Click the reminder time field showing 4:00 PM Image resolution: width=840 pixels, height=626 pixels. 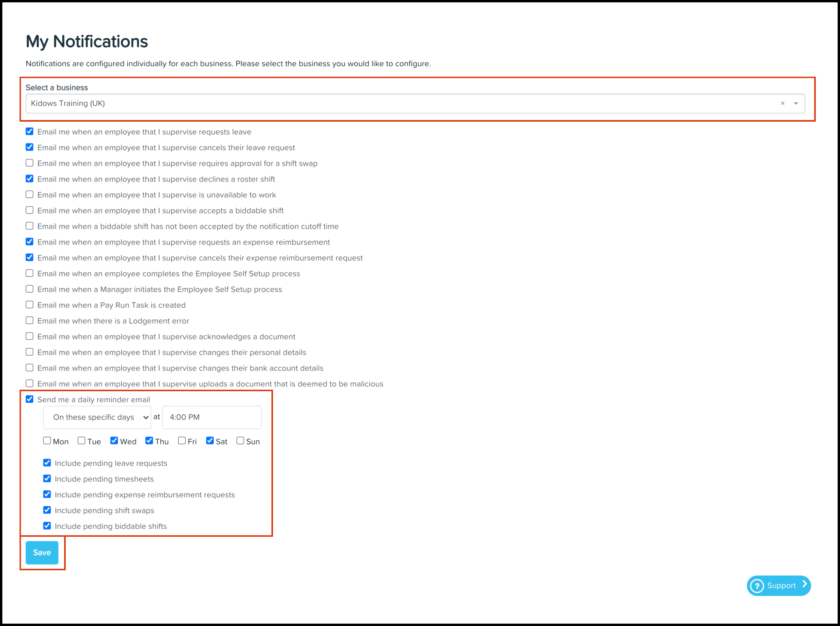coord(212,417)
